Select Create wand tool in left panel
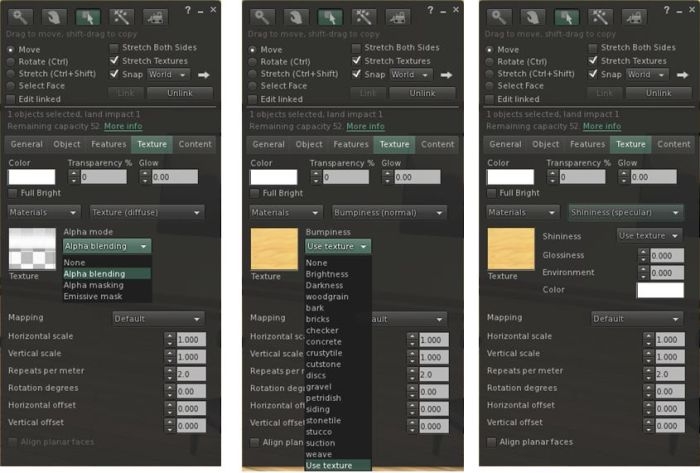This screenshot has width=700, height=473. (121, 17)
